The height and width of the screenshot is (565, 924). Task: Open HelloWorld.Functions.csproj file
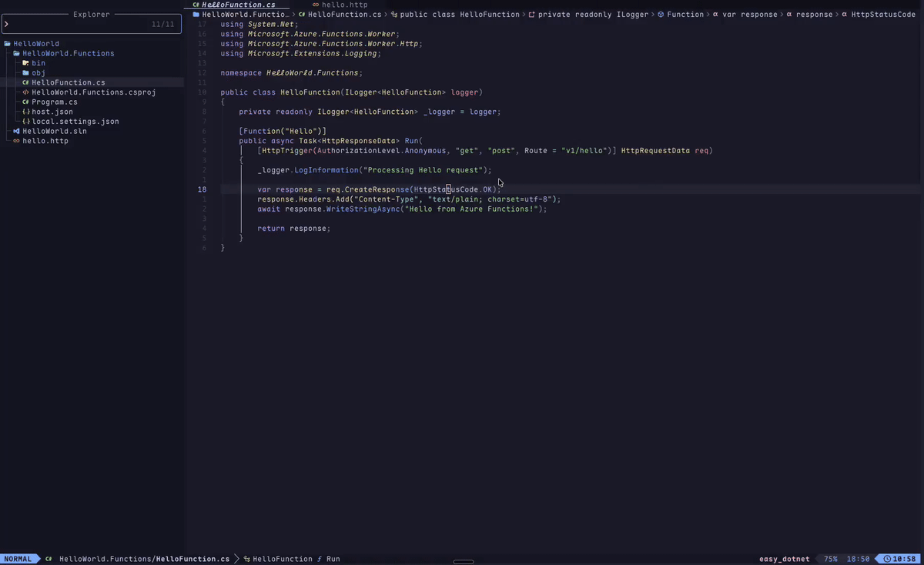pos(94,92)
